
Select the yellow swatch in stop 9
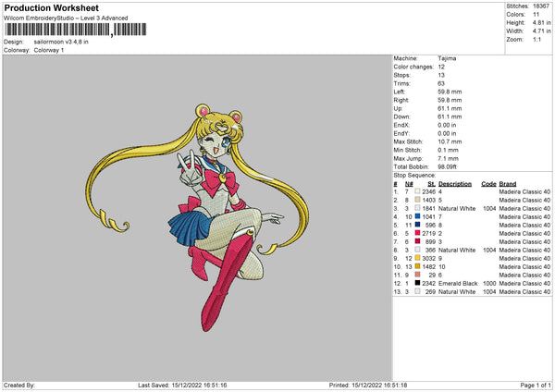(x=418, y=257)
